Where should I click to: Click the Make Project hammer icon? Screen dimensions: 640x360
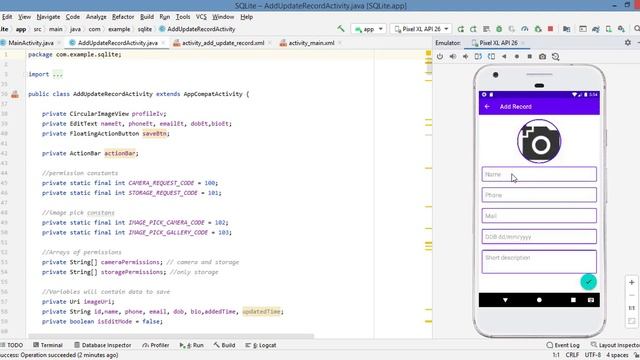(x=341, y=29)
